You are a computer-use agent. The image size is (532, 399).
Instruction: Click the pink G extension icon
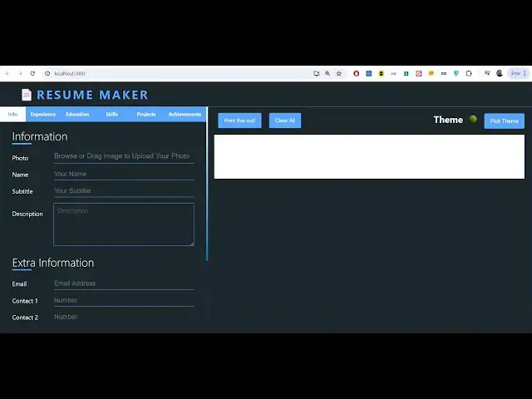419,73
